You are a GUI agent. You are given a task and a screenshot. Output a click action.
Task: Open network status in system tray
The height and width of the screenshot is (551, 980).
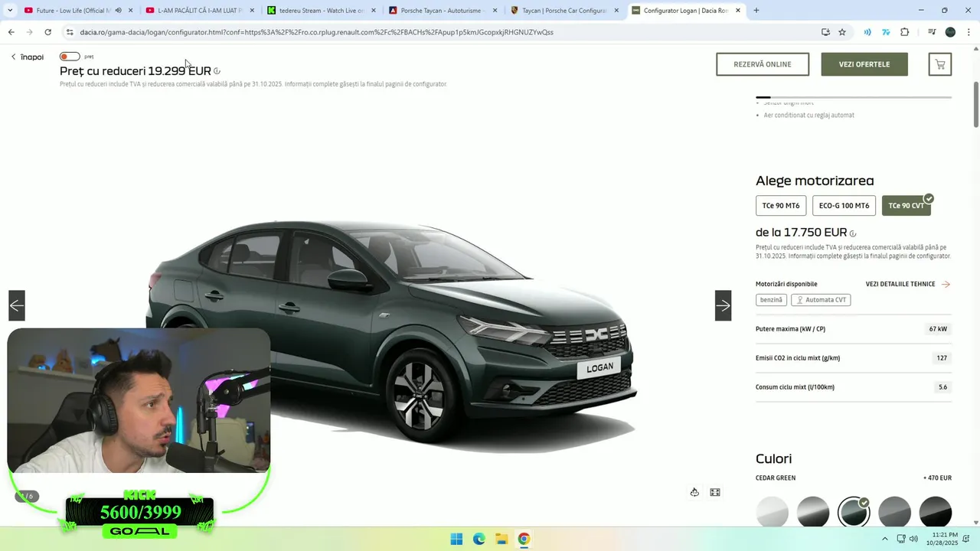[901, 539]
